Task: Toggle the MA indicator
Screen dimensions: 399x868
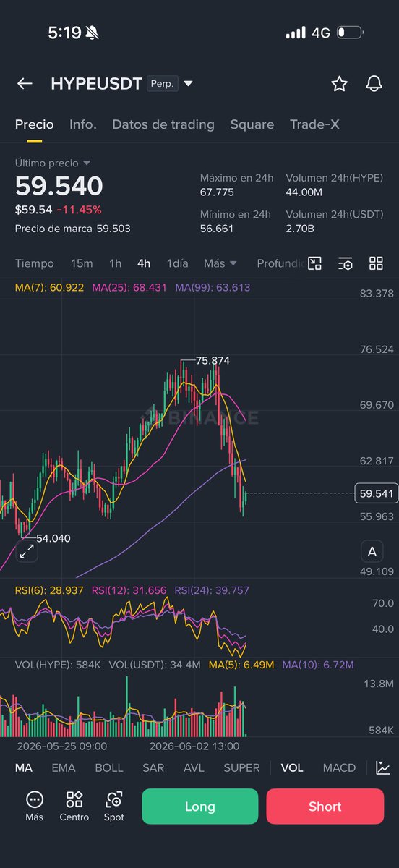Action: click(24, 768)
